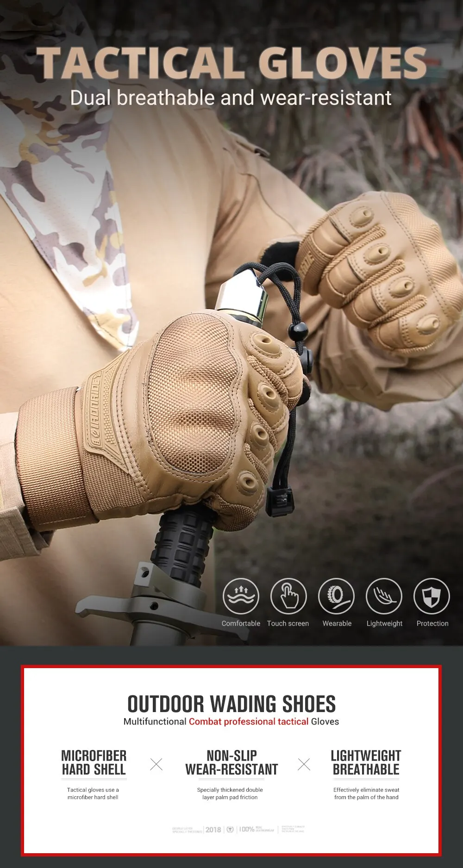
Task: Click the 2018 badge at bottom
Action: point(213,830)
